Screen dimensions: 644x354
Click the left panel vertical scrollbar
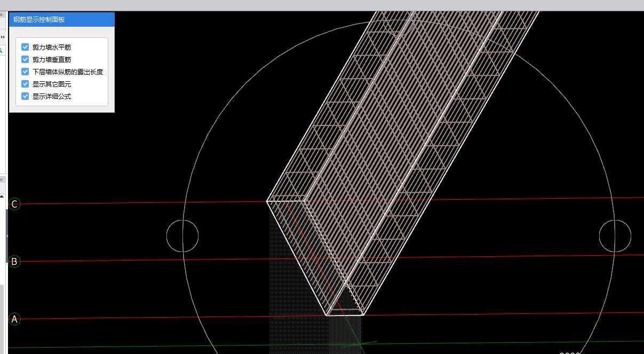(x=2, y=319)
